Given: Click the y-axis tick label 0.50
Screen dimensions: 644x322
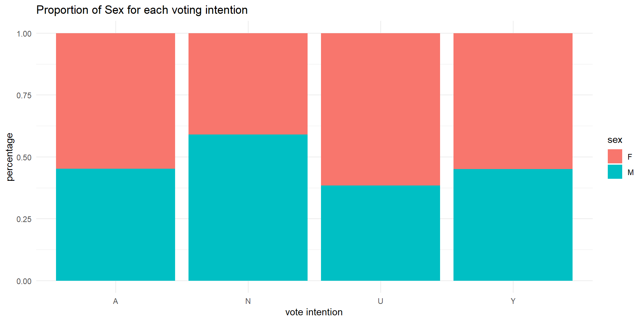Looking at the screenshot, I should tap(24, 157).
